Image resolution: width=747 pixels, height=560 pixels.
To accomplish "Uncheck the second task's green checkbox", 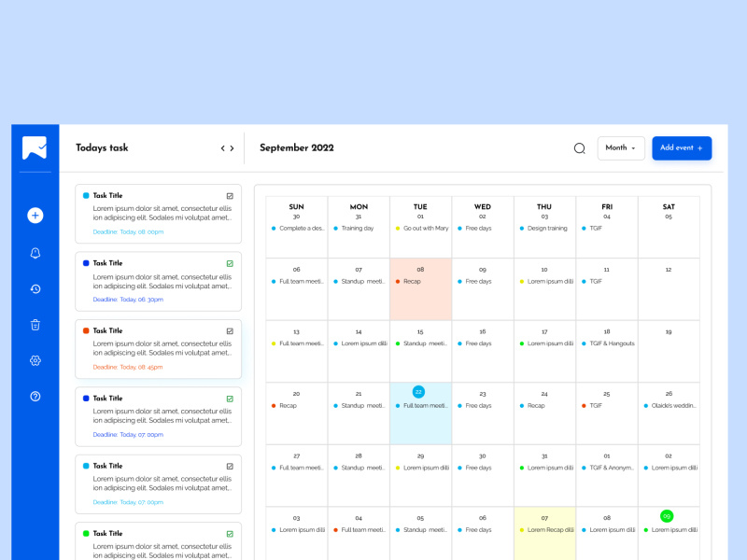I will point(229,262).
